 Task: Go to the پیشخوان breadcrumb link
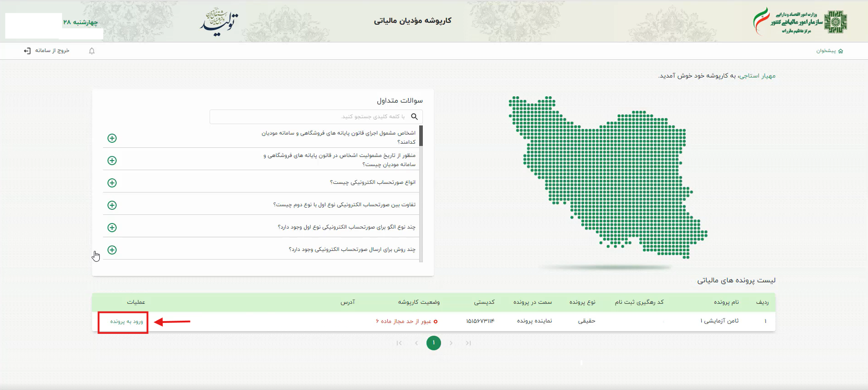point(826,51)
